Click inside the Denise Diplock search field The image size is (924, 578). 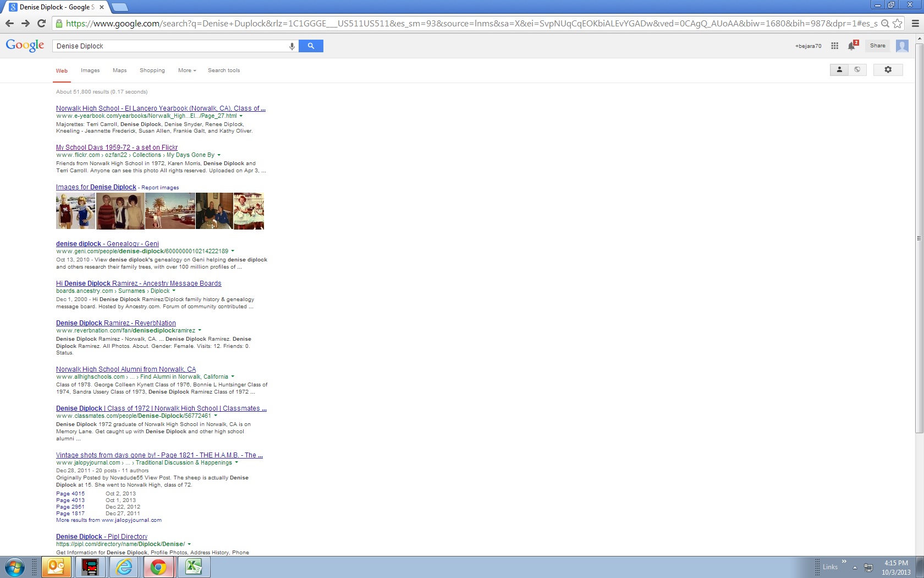170,46
